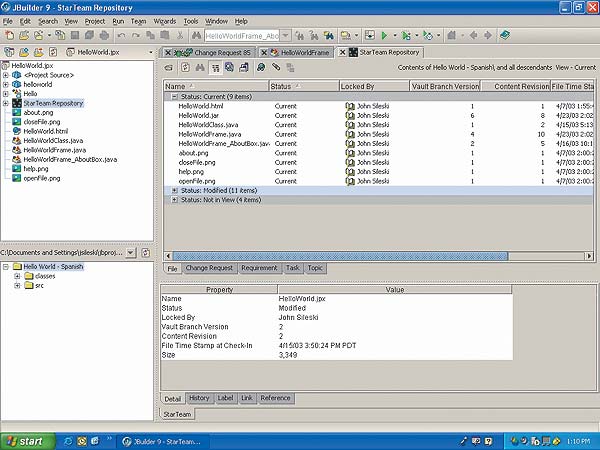
Task: Click the Open file folder toolbar icon
Action: 24,36
